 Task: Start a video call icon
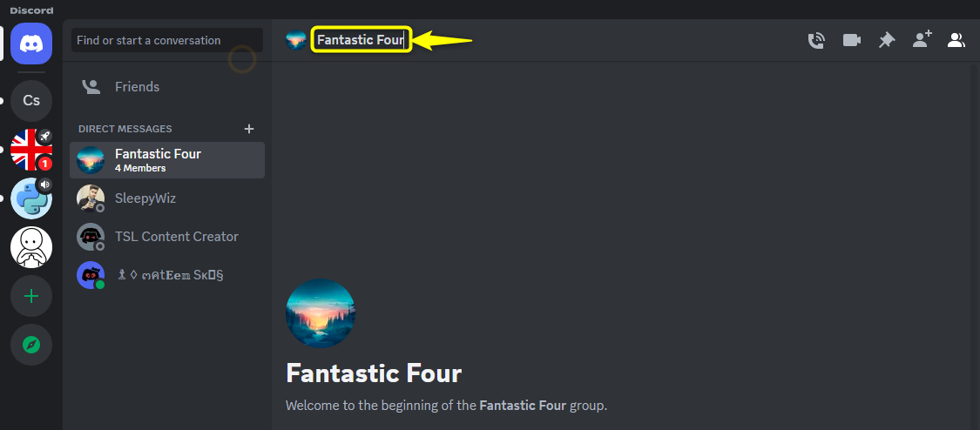point(851,41)
